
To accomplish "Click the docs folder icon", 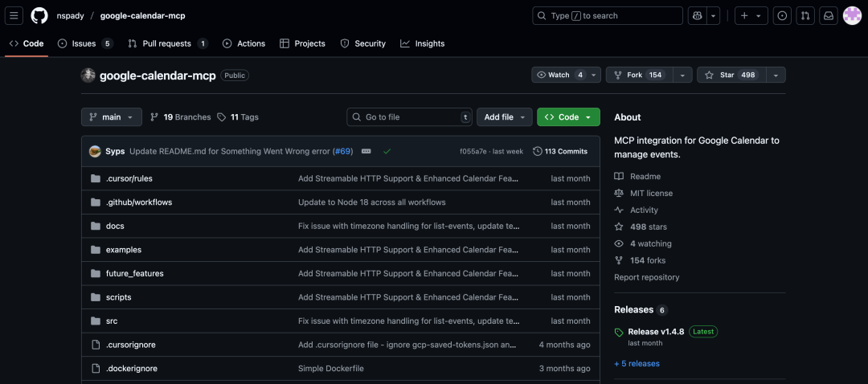I will pos(95,226).
